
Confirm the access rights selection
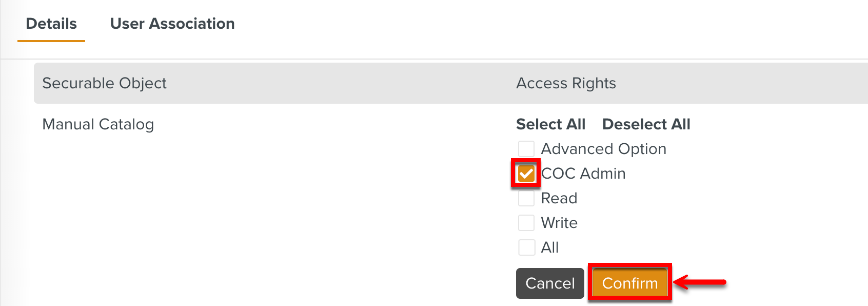(630, 283)
